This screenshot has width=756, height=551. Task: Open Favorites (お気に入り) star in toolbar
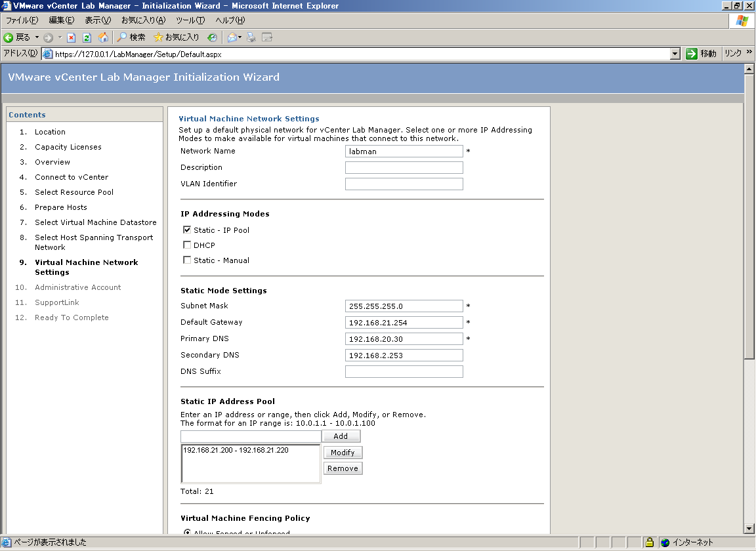(176, 37)
